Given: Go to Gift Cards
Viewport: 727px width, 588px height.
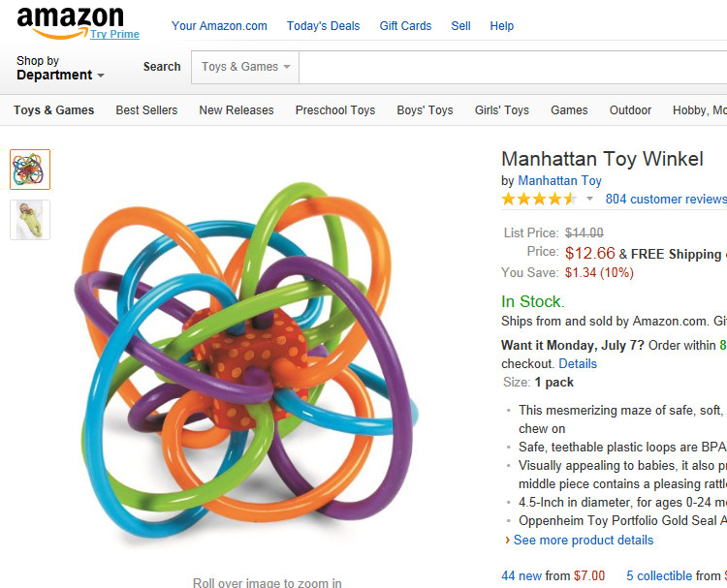Looking at the screenshot, I should coord(405,26).
